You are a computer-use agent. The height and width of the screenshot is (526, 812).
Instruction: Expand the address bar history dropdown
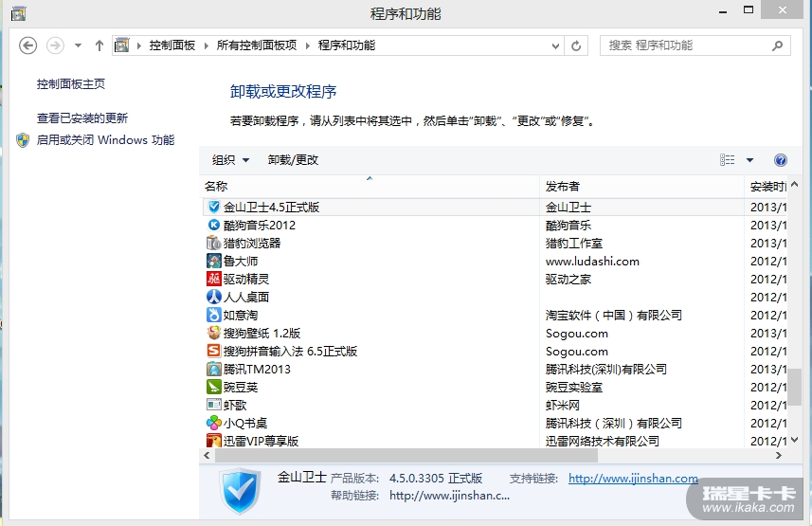(x=555, y=45)
